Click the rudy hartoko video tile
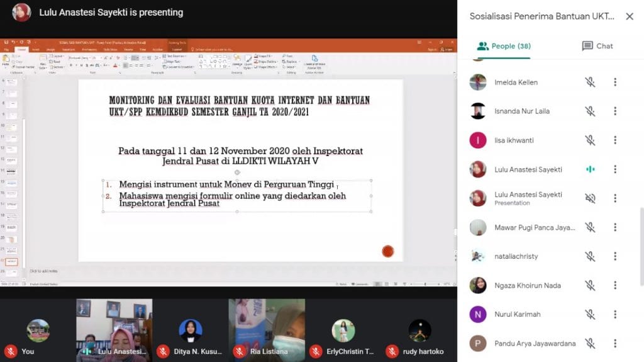Viewport: 644px width, 362px height. [419, 331]
